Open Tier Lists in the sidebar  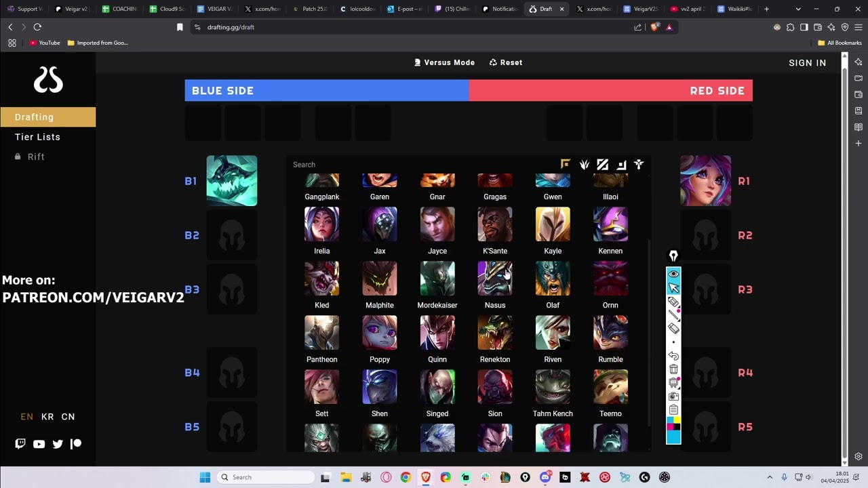38,137
